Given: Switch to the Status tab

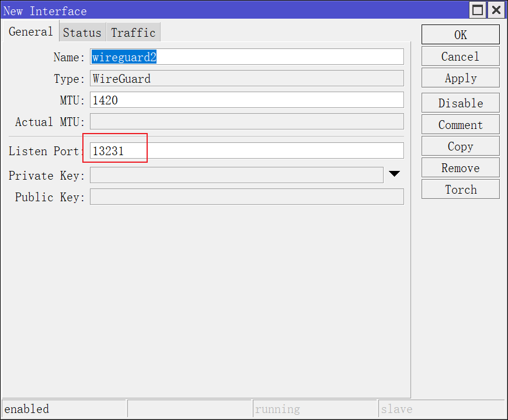Looking at the screenshot, I should 82,33.
